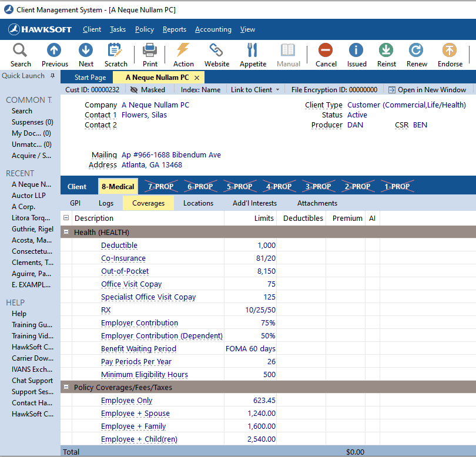476x457 pixels.
Task: Open the Scratch pad
Action: tap(116, 55)
